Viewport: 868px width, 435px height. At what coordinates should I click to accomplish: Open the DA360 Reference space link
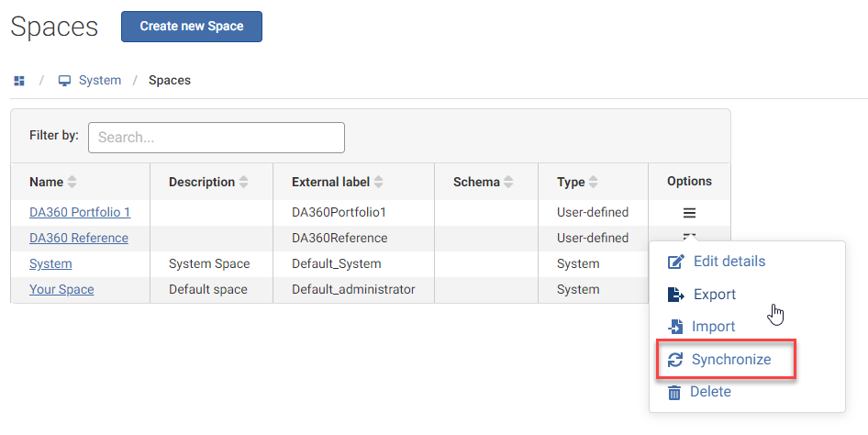(x=79, y=238)
